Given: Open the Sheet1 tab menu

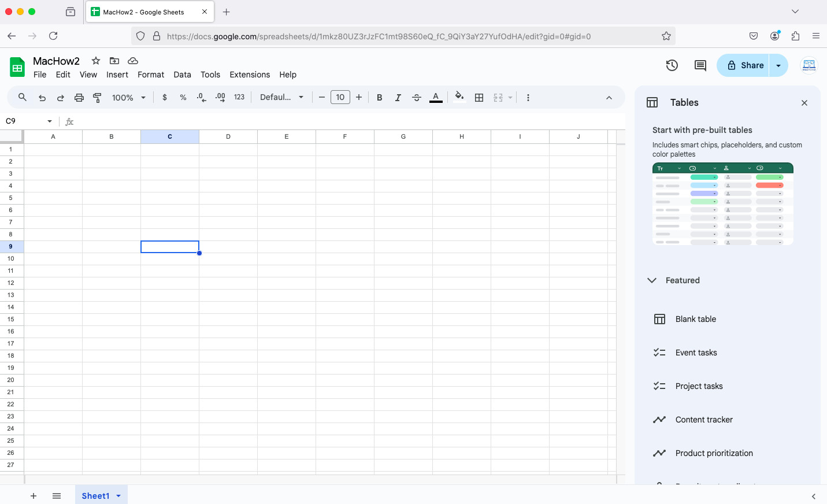Looking at the screenshot, I should (x=117, y=495).
